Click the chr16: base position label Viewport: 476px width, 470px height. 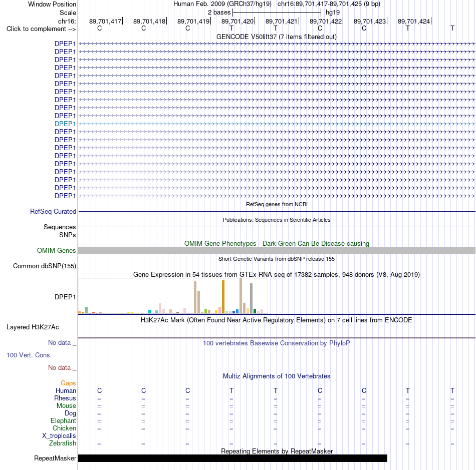tap(67, 21)
